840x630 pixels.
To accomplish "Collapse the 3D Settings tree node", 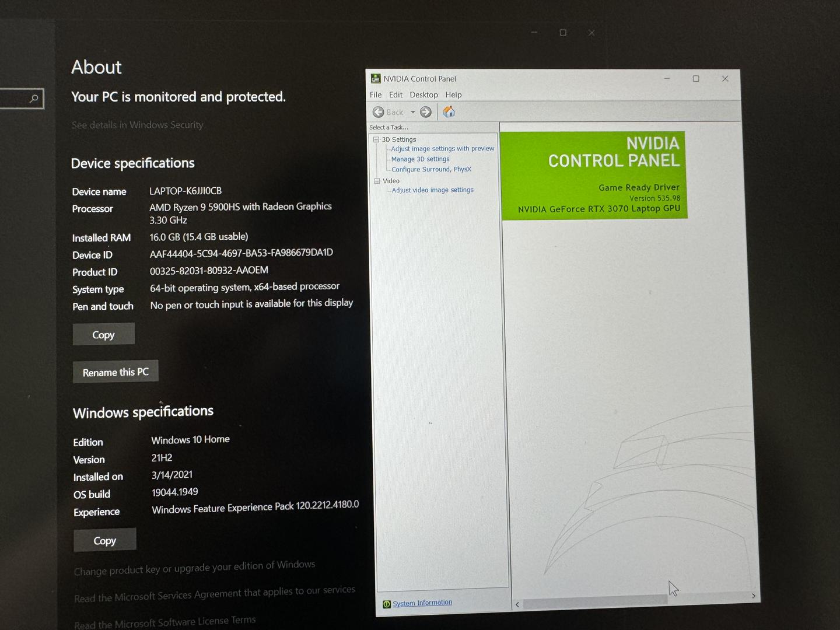I will pos(376,140).
